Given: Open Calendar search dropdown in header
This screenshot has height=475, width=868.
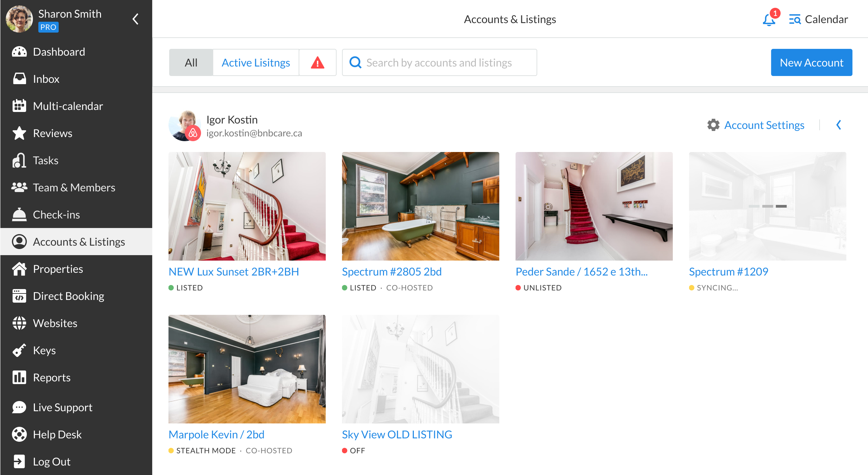Looking at the screenshot, I should coord(818,20).
